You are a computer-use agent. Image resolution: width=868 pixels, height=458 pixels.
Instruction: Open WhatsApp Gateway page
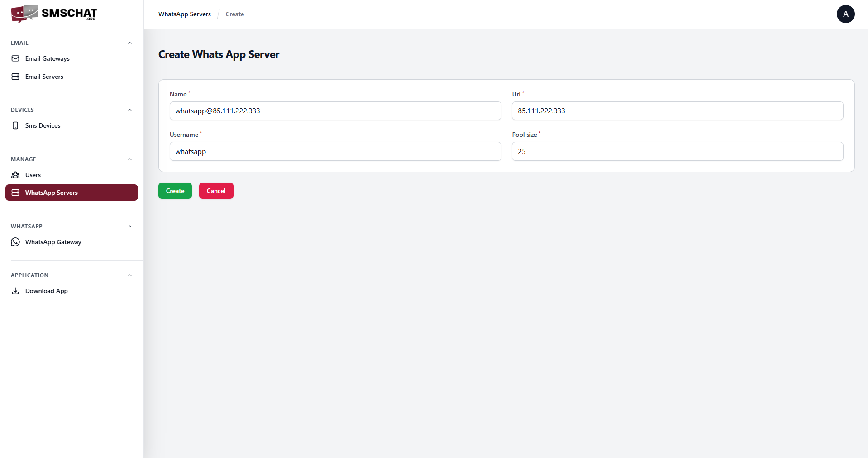72,242
